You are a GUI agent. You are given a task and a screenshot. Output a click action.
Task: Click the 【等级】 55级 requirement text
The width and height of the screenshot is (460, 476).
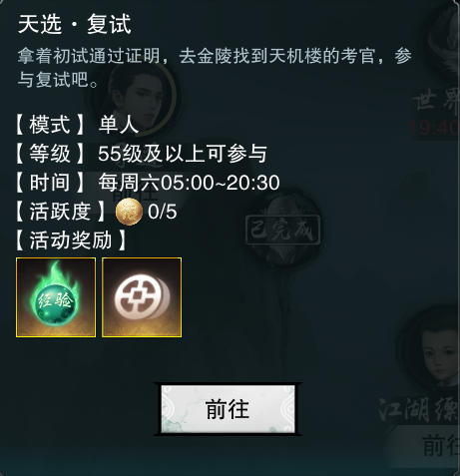coord(141,154)
